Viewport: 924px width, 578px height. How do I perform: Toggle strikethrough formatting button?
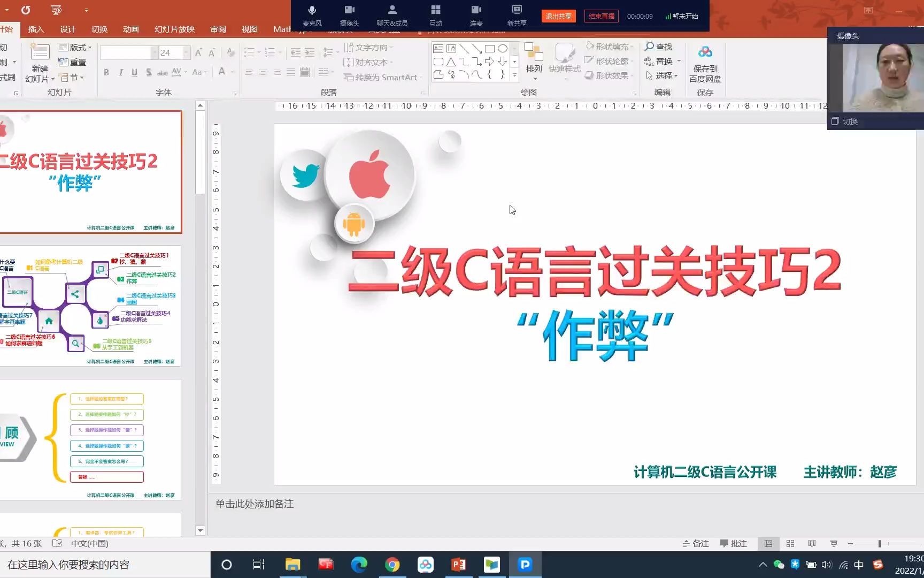tap(162, 72)
